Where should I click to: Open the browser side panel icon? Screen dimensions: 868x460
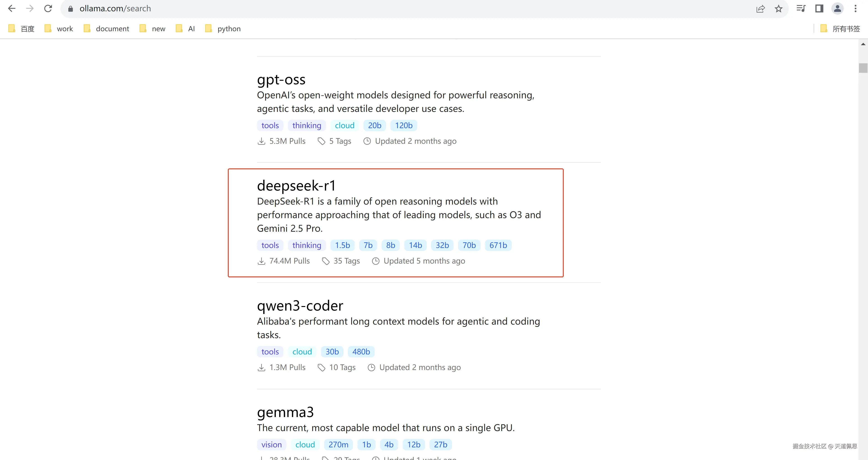tap(819, 8)
